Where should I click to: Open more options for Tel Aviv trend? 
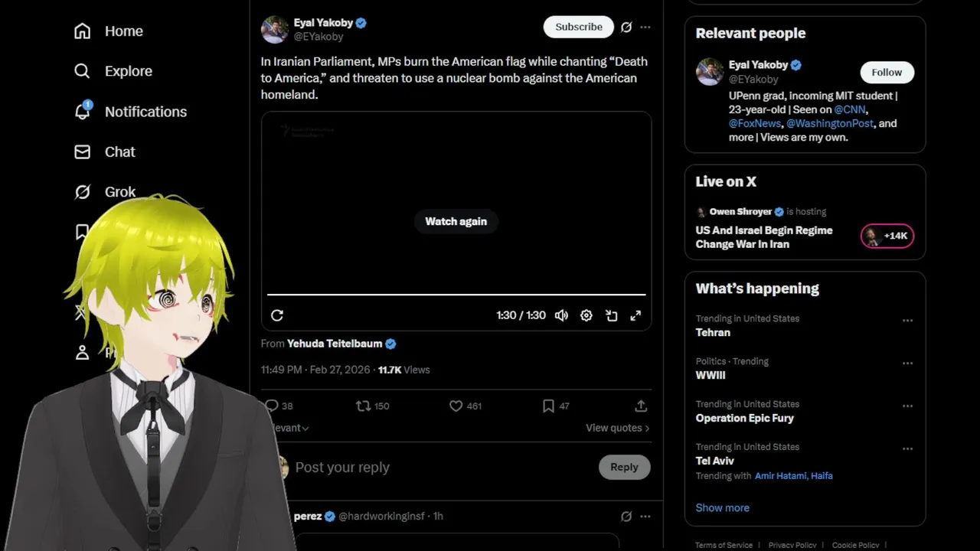[x=908, y=449]
